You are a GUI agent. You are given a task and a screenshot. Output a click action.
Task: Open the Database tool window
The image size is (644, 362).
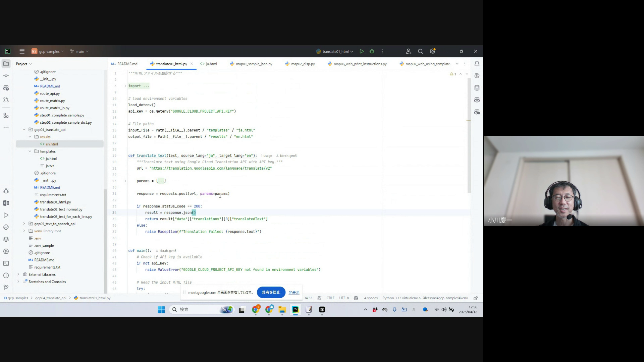click(x=477, y=88)
